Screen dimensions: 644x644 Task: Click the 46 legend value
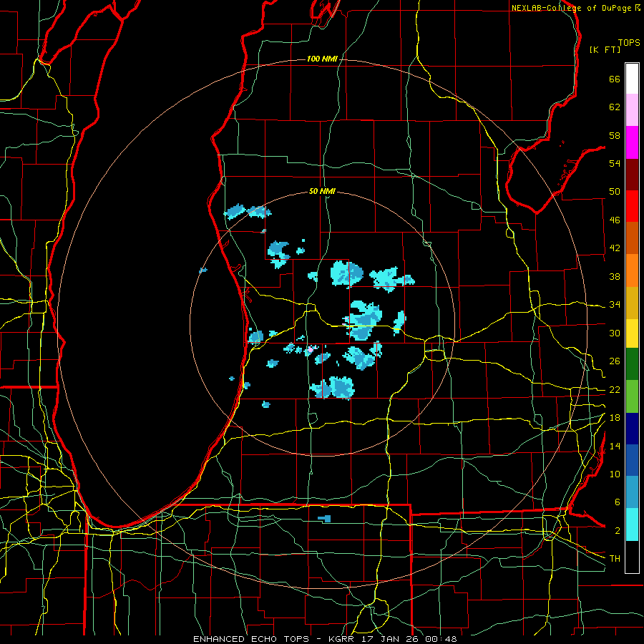pos(615,220)
